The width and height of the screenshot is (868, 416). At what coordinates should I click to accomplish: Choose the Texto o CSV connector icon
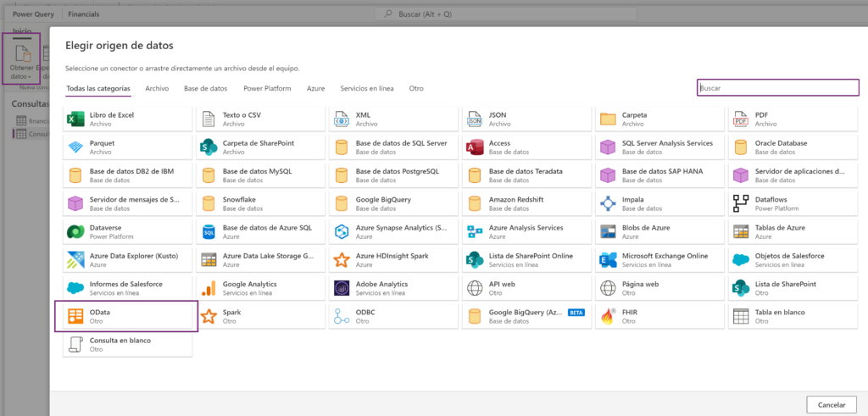point(208,119)
